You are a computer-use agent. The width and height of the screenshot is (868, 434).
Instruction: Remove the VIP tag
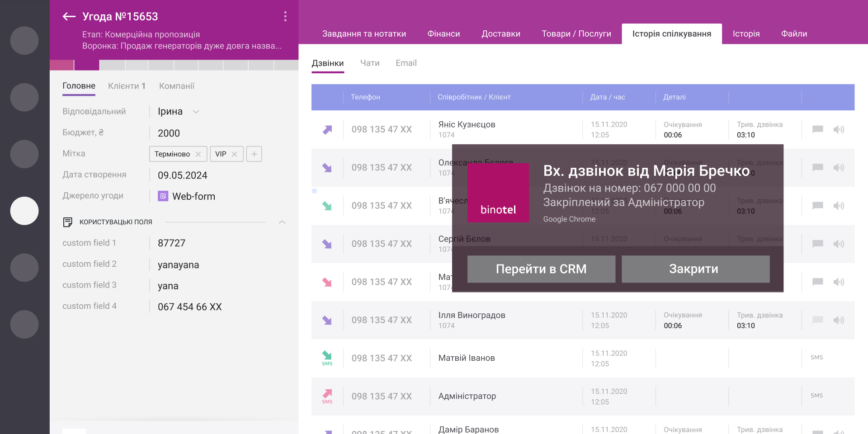tap(235, 154)
